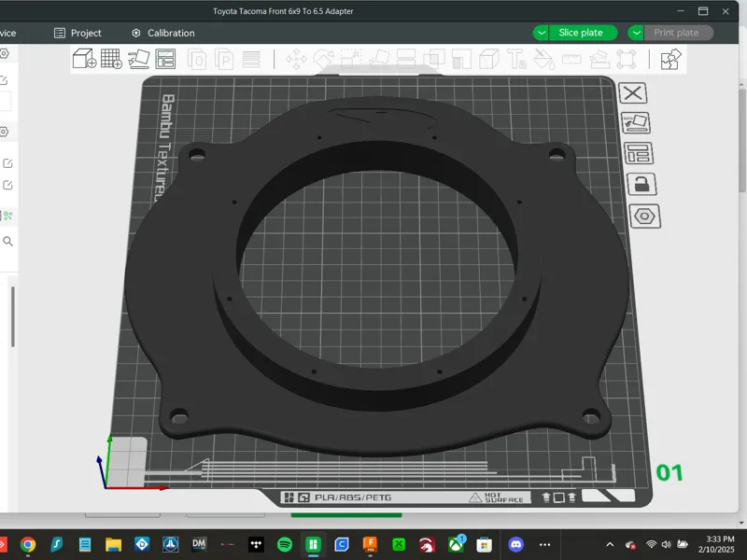747x560 pixels.
Task: Select the Seam painting tool
Action: (488, 60)
